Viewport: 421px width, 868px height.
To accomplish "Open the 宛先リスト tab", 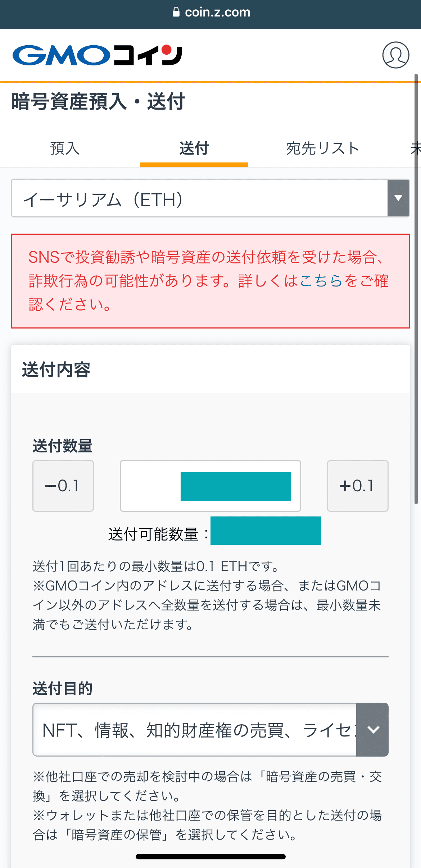I will [323, 148].
